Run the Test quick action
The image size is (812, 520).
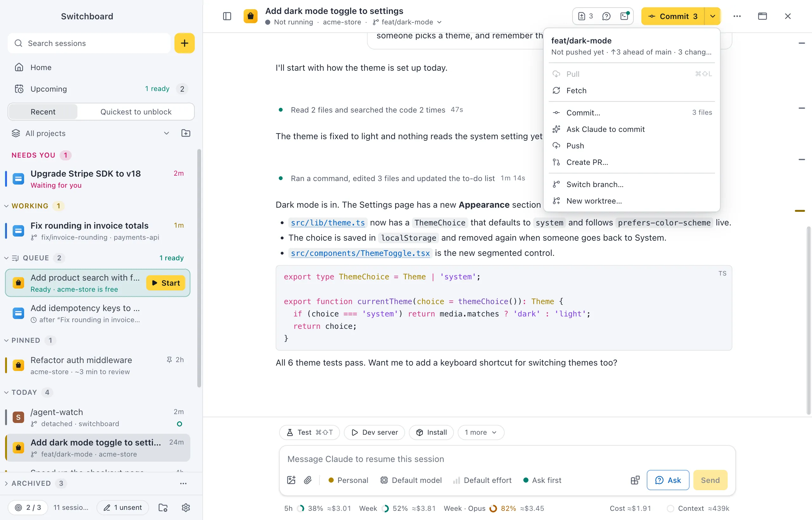coord(309,432)
